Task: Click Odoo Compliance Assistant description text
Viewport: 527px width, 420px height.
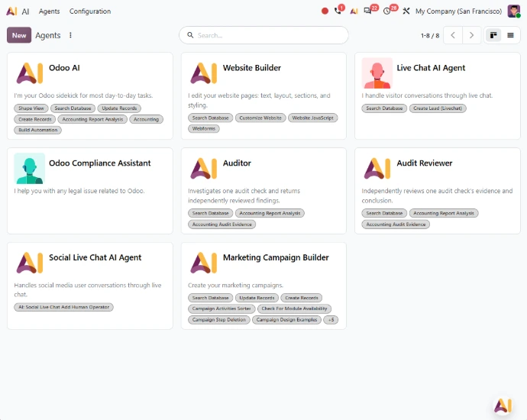Action: 79,191
